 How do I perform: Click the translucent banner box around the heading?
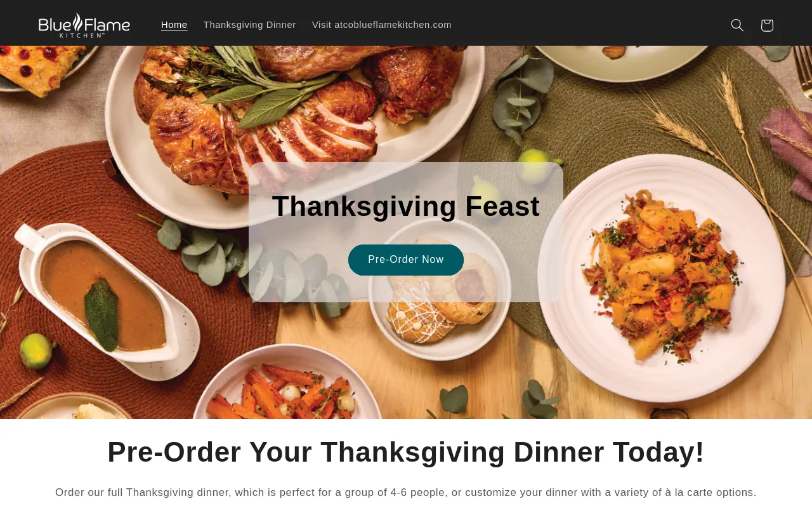[x=406, y=232]
